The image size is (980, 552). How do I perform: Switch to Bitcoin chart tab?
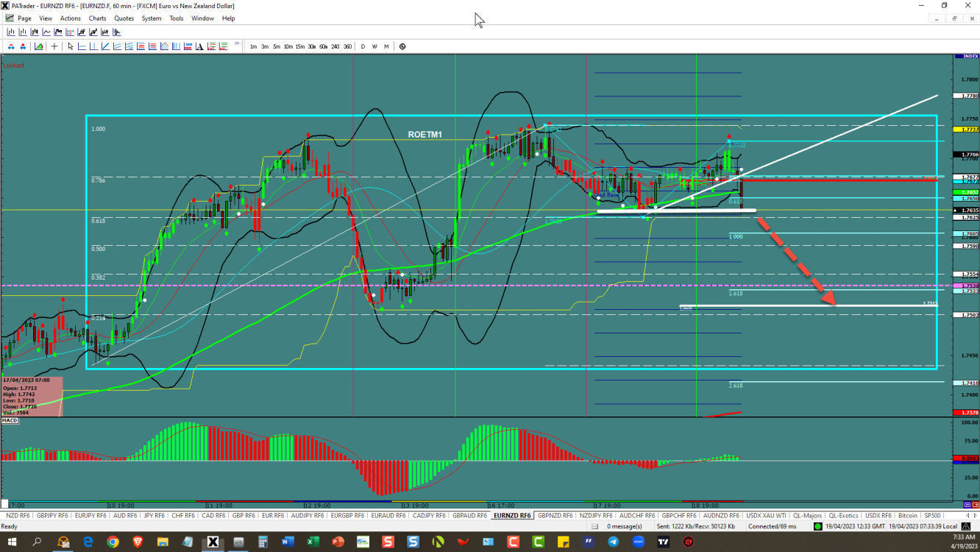(908, 515)
